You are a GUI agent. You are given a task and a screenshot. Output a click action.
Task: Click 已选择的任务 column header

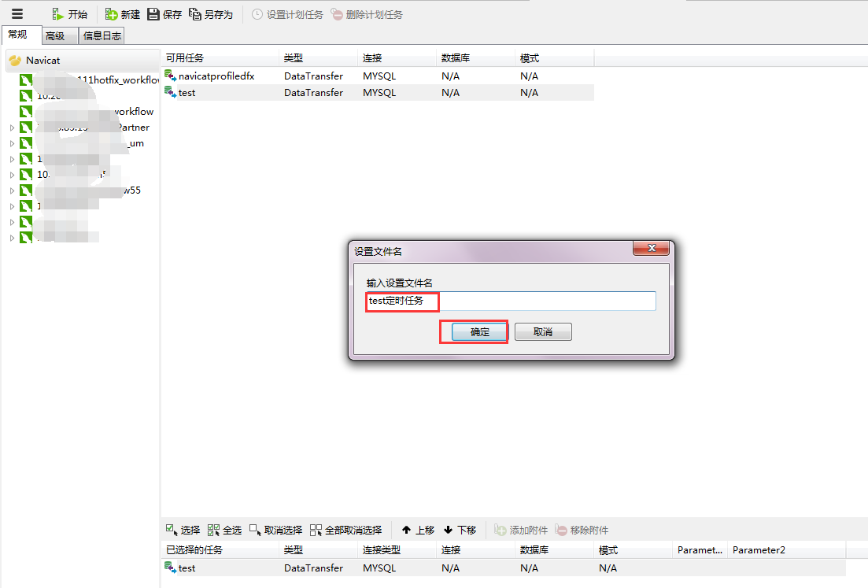(220, 549)
